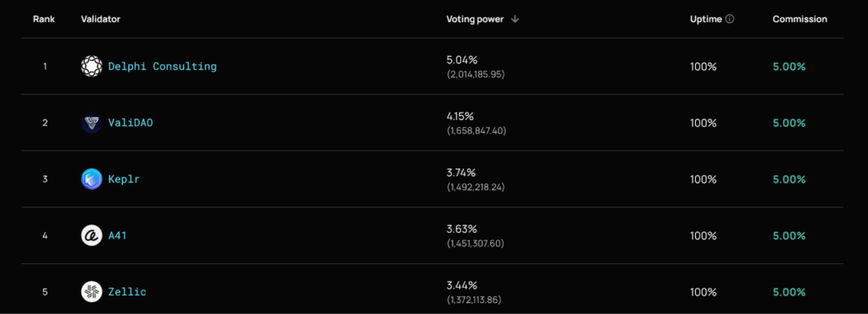Click the Voting power sort arrow

tap(515, 19)
